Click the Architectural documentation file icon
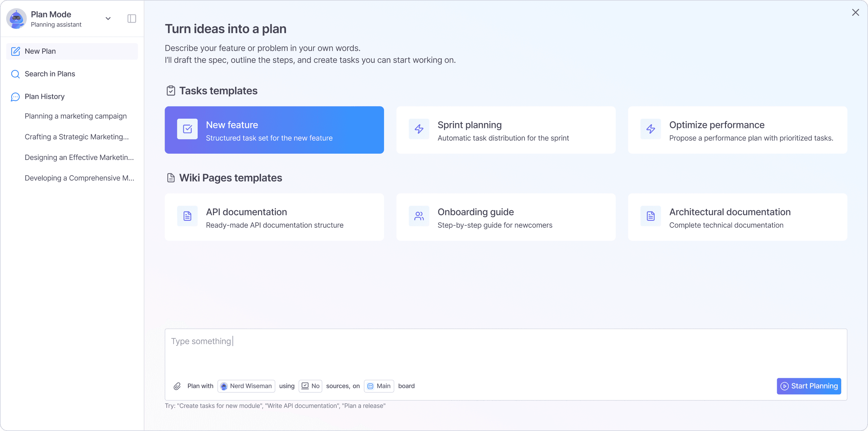 click(650, 216)
